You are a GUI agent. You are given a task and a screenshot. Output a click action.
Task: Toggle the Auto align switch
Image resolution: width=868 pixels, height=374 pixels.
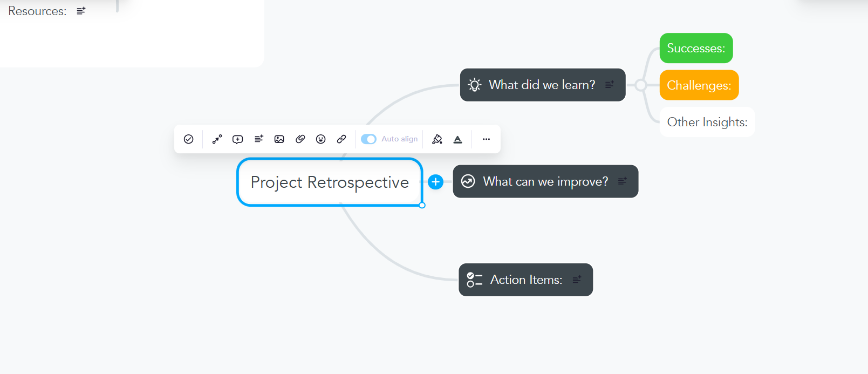(x=368, y=139)
